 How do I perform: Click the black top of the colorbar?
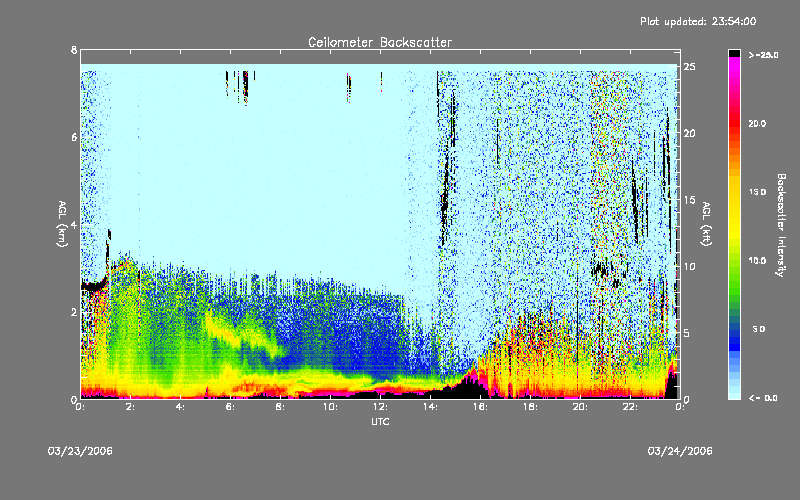(734, 53)
